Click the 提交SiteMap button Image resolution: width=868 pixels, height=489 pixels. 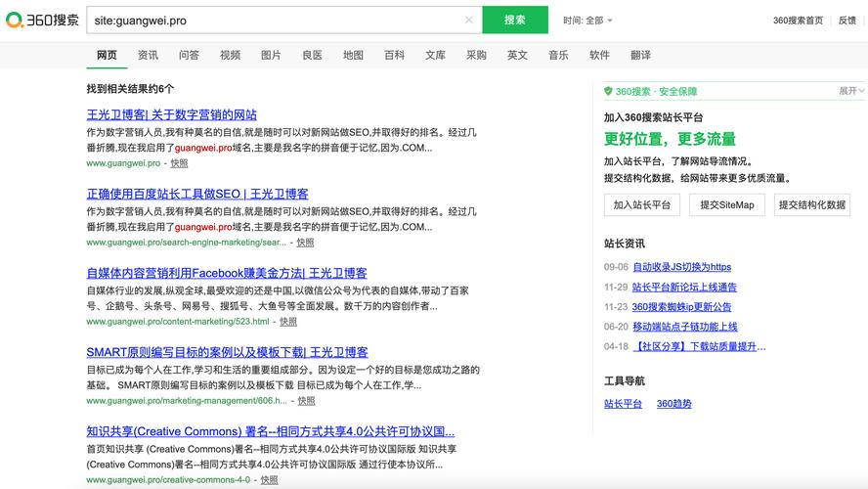coord(727,204)
